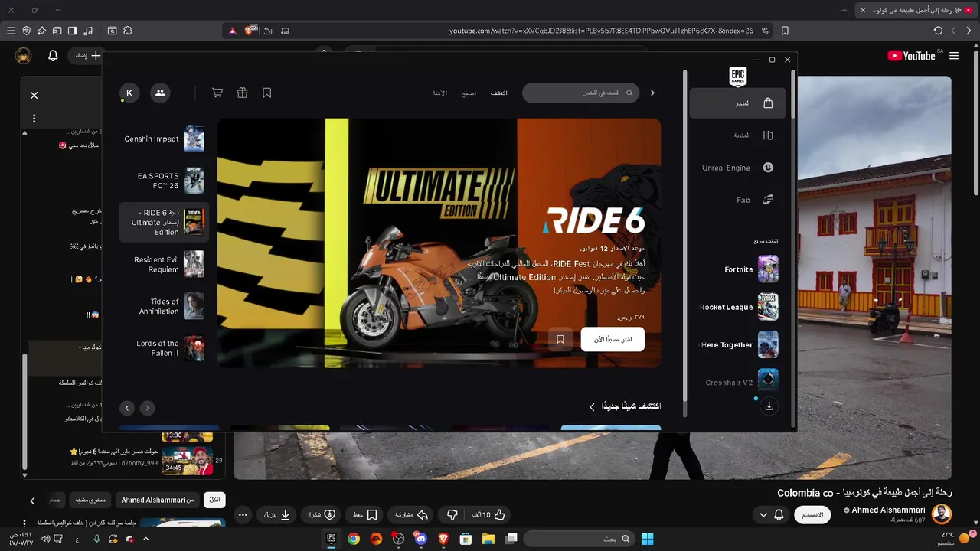The image size is (980, 551).
Task: Open playlist panel three-dot options
Action: pos(34,119)
